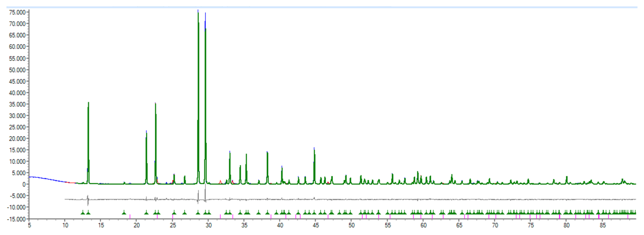Viewport: 644px width, 235px height.
Task: Click the 85 label on the x-axis
Action: (x=602, y=225)
